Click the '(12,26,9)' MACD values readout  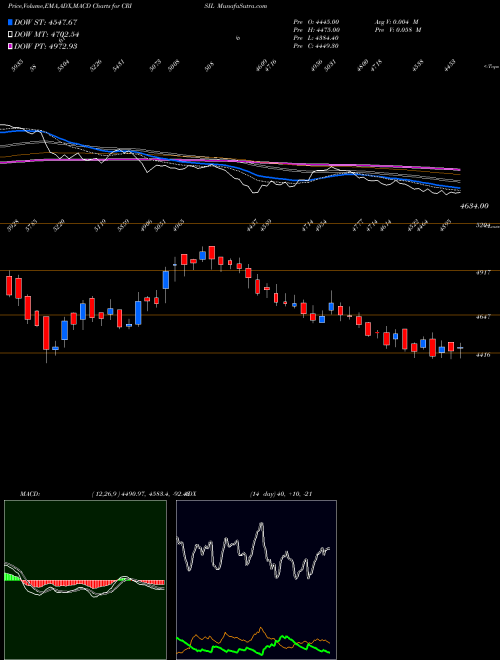(x=139, y=494)
